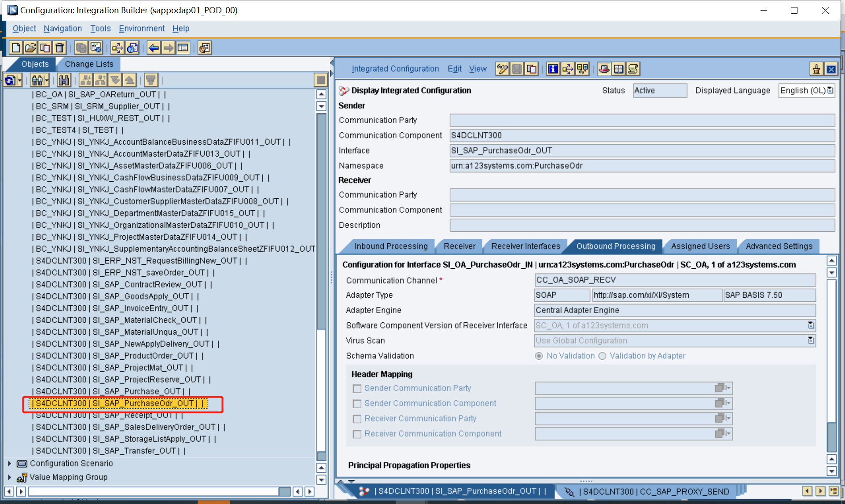The width and height of the screenshot is (845, 504).
Task: Open the Software Component Version dropdown
Action: pyautogui.click(x=810, y=326)
